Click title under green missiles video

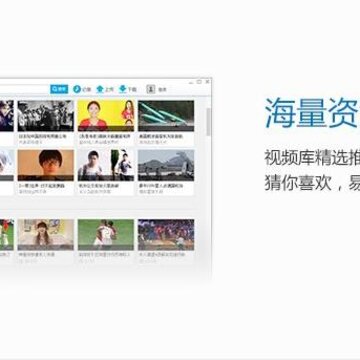coord(161,137)
